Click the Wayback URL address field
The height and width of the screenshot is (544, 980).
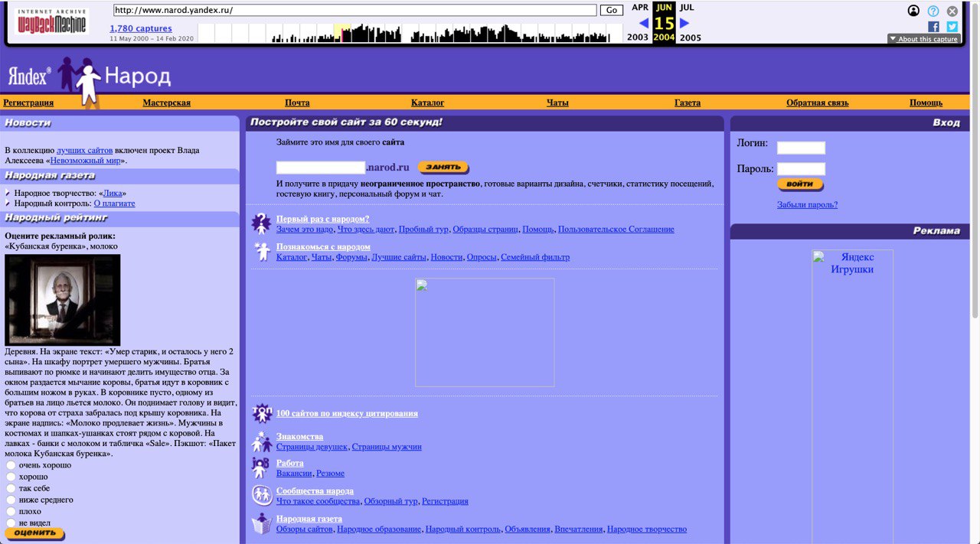354,11
